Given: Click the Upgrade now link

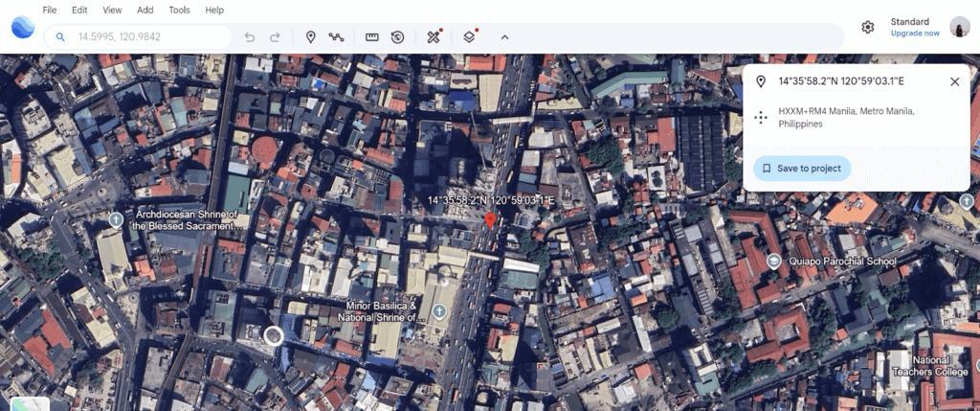Looking at the screenshot, I should pos(915,34).
